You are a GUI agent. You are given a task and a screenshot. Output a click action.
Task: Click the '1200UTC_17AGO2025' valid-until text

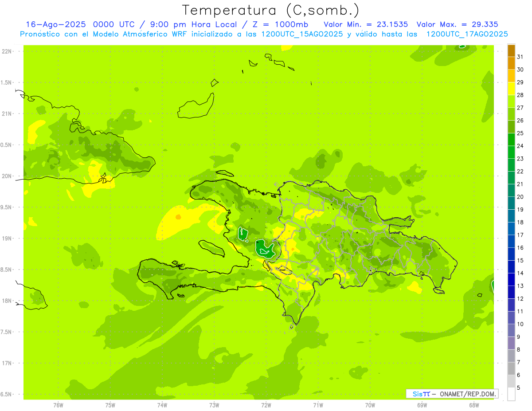[x=467, y=34]
